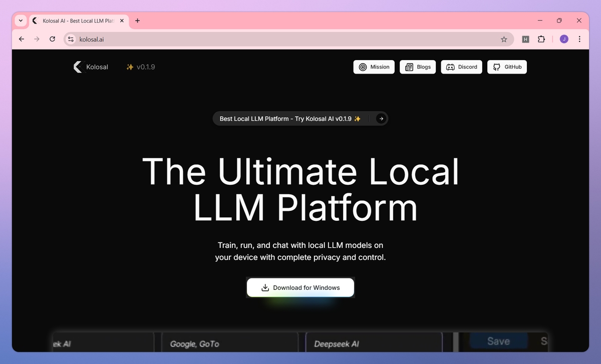The width and height of the screenshot is (601, 364).
Task: Open the Extensions puzzle icon
Action: pos(541,39)
